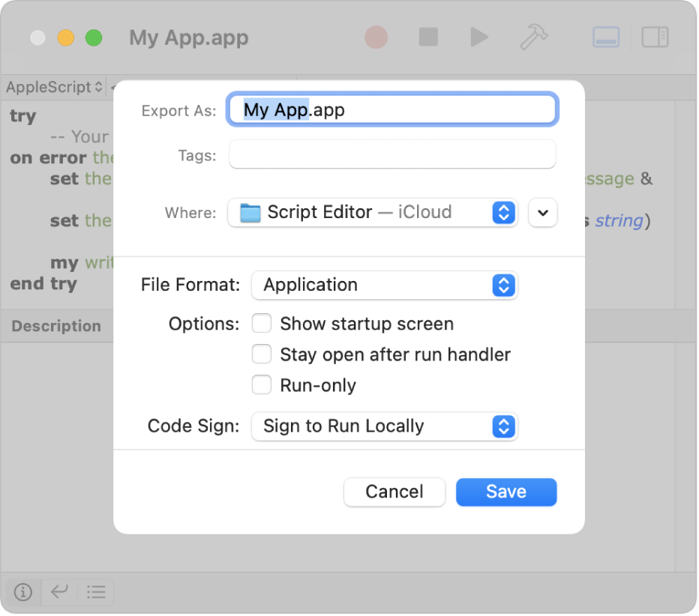699x616 pixels.
Task: Click the yellow minimize window button
Action: (x=65, y=37)
